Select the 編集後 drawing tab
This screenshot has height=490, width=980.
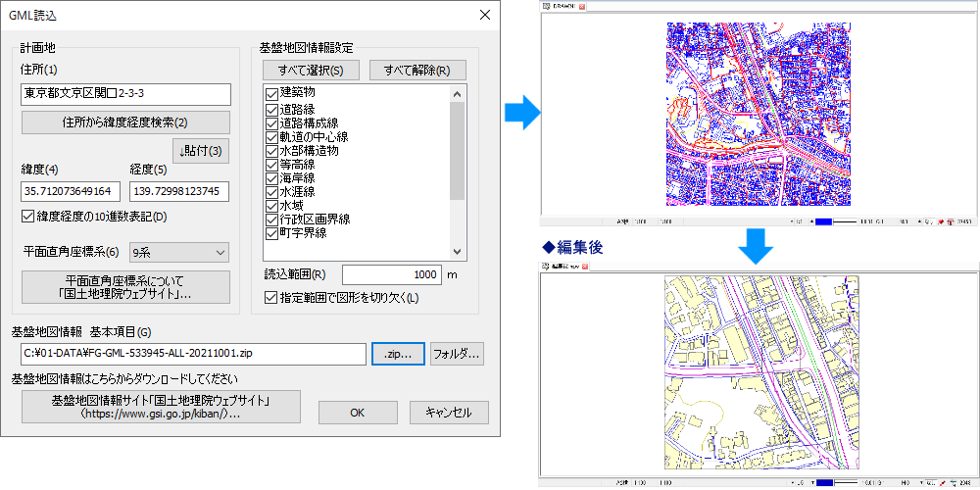click(x=562, y=267)
